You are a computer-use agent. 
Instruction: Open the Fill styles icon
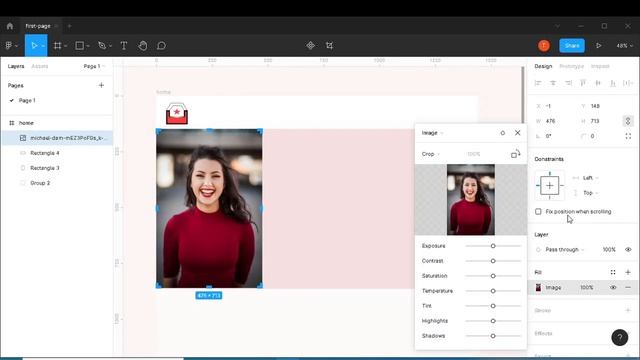(613, 272)
